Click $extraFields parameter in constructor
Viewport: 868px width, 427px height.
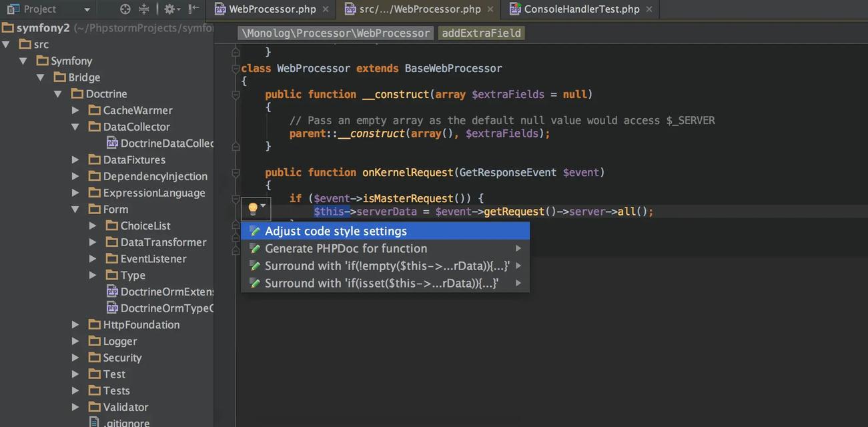tap(508, 94)
